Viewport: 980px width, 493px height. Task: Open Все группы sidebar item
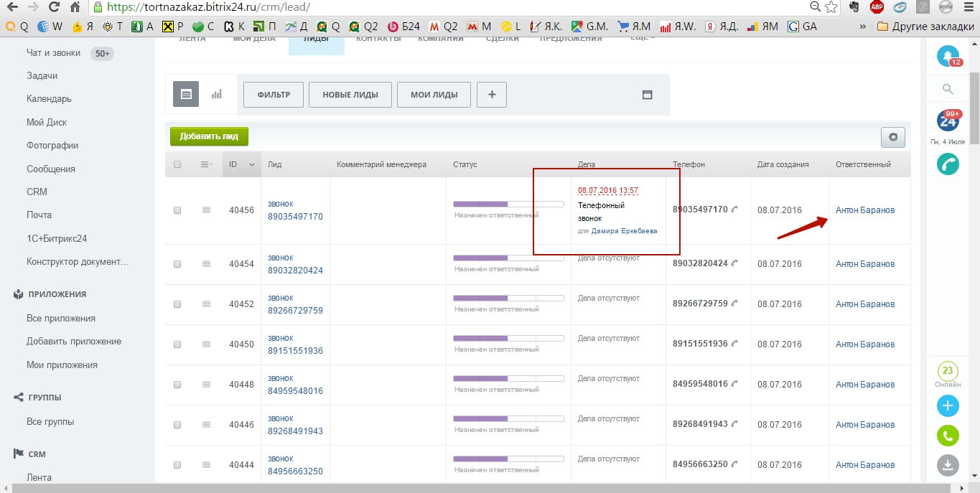click(50, 421)
